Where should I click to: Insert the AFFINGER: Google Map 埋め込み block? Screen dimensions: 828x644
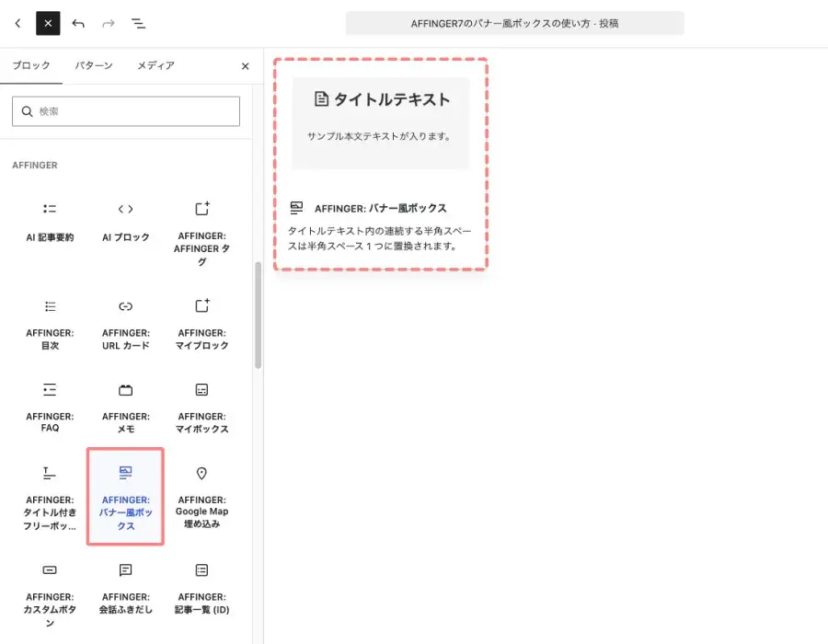tap(201, 497)
